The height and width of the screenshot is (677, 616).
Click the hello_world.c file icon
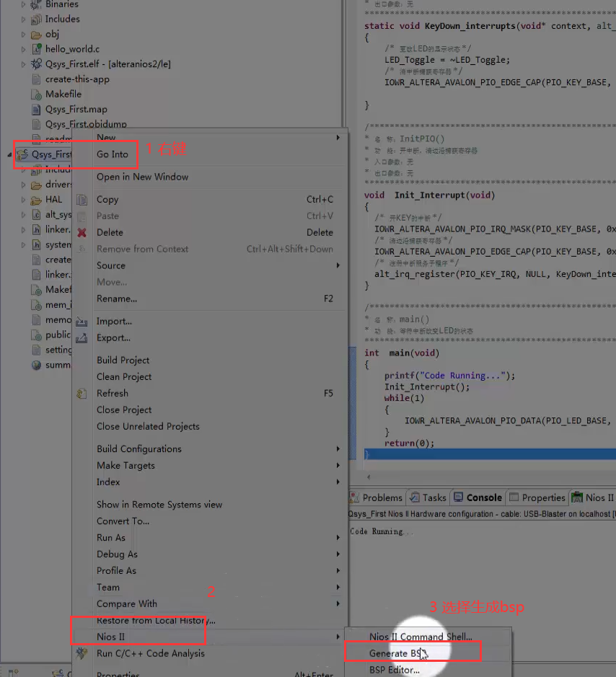37,49
